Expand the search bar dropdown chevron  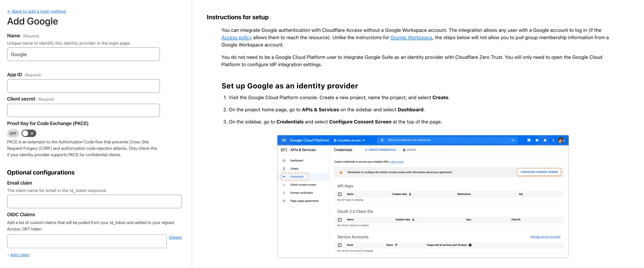[x=513, y=140]
